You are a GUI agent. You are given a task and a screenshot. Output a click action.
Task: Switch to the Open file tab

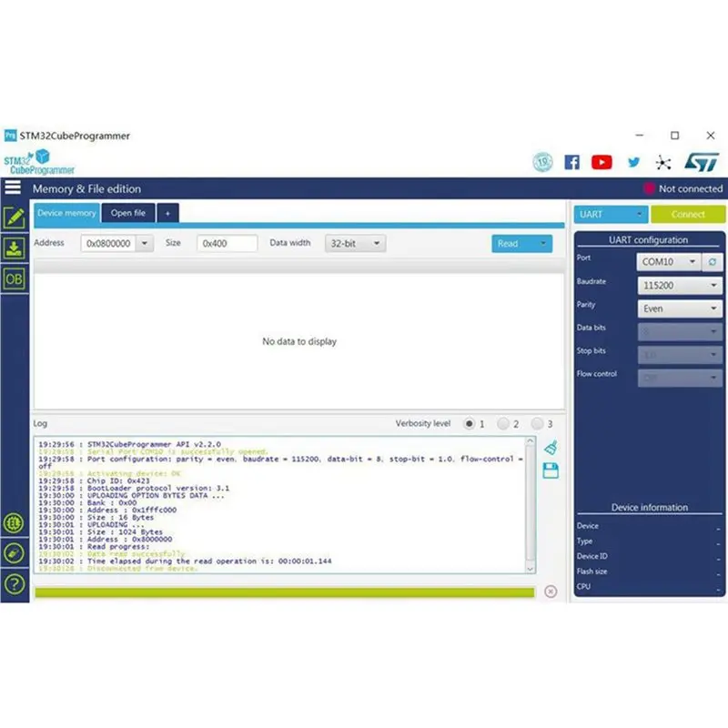[x=128, y=213]
